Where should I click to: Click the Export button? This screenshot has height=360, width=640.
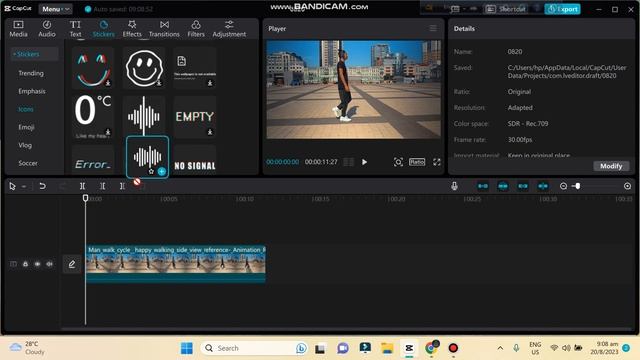(x=562, y=9)
